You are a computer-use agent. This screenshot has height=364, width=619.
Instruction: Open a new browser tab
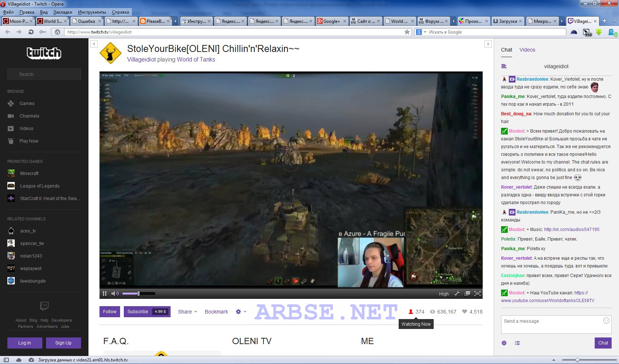[x=604, y=21]
